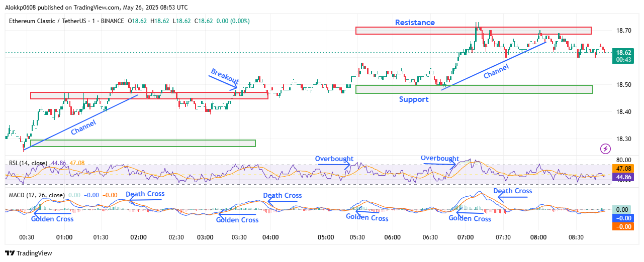The height and width of the screenshot is (262, 644).
Task: Click the 07:00 time axis label
Action: (466, 237)
